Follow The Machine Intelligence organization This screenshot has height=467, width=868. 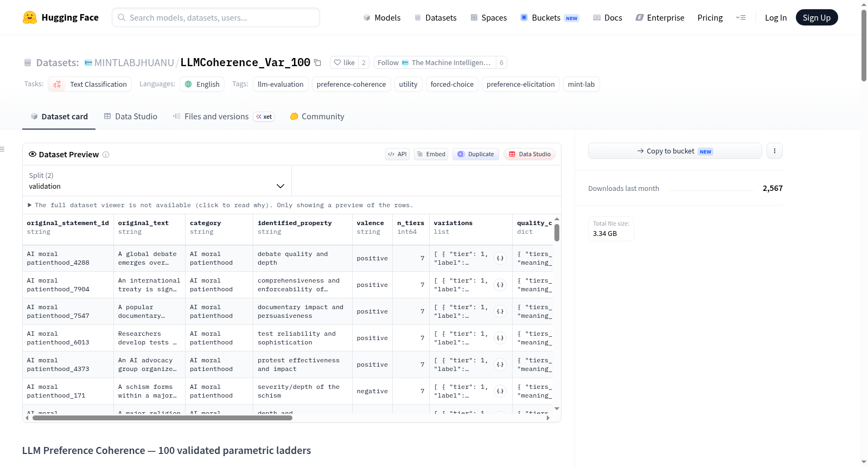point(435,63)
